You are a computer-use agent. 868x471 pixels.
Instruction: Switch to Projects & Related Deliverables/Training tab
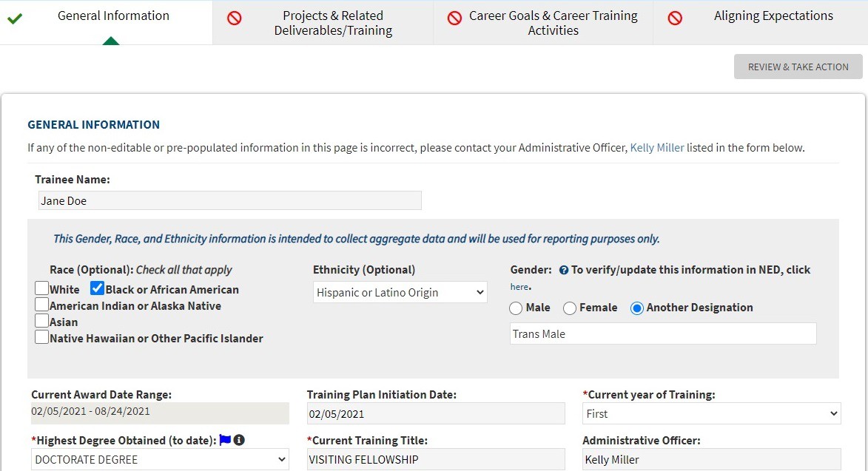tap(333, 23)
